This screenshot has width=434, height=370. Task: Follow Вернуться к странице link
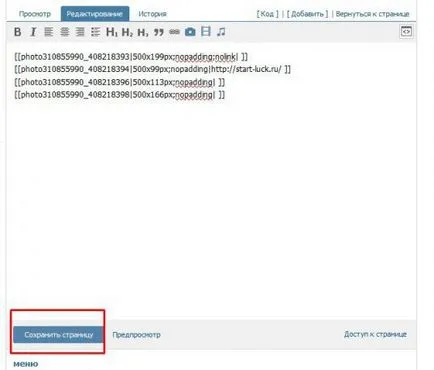[x=372, y=14]
